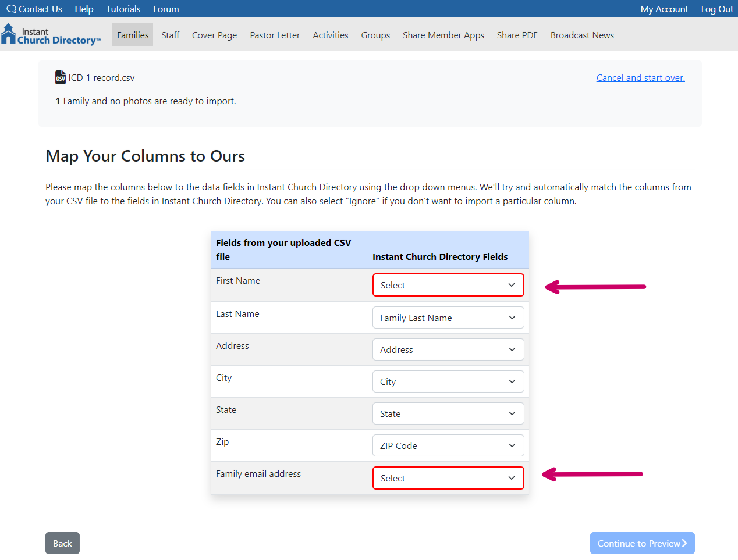The image size is (738, 560).
Task: Click Cancel and start over link
Action: (641, 77)
